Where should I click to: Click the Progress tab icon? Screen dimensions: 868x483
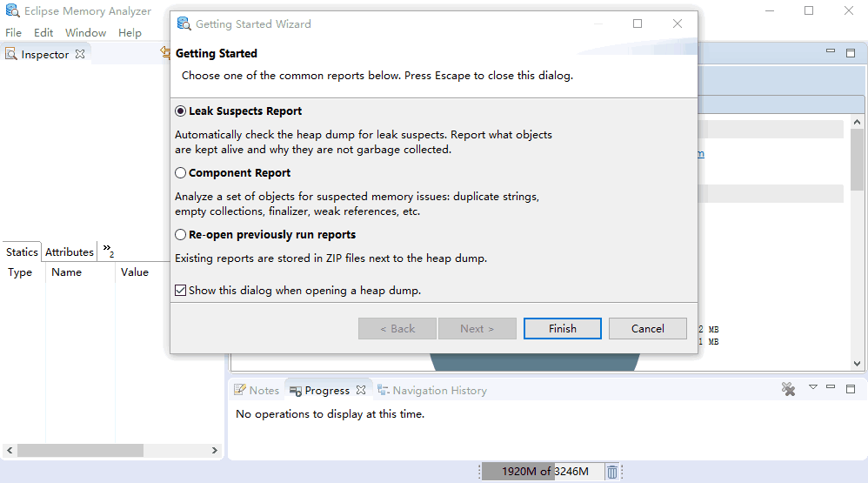296,391
